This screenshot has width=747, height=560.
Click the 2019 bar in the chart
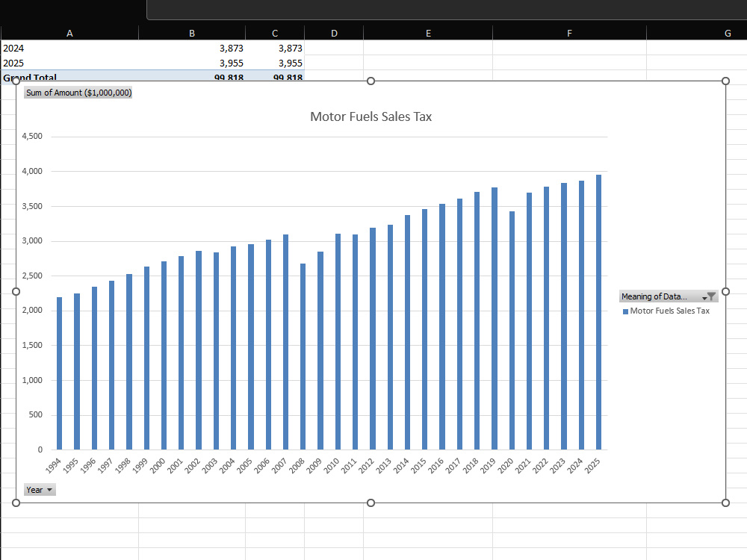click(x=495, y=319)
